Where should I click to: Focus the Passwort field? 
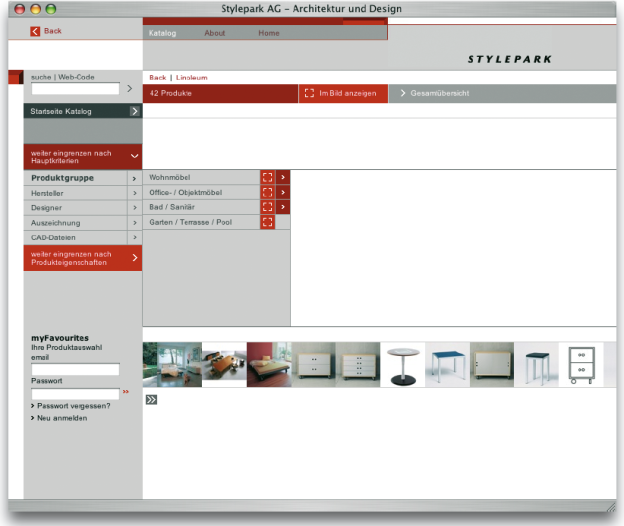[x=75, y=394]
